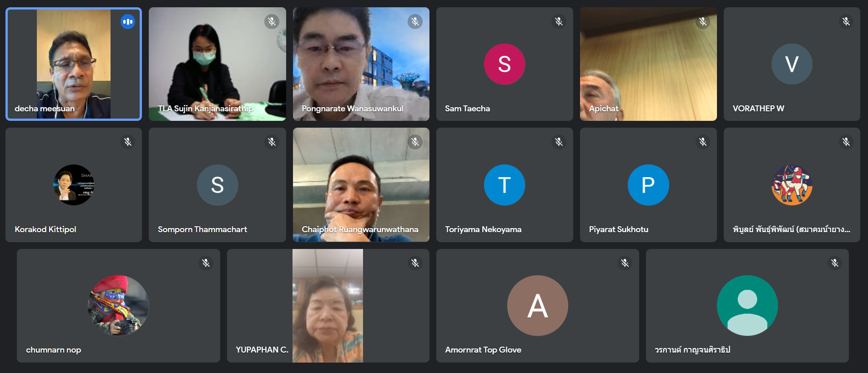Click muted mic icon on VORATHEP W tile
The height and width of the screenshot is (373, 868).
pyautogui.click(x=846, y=21)
